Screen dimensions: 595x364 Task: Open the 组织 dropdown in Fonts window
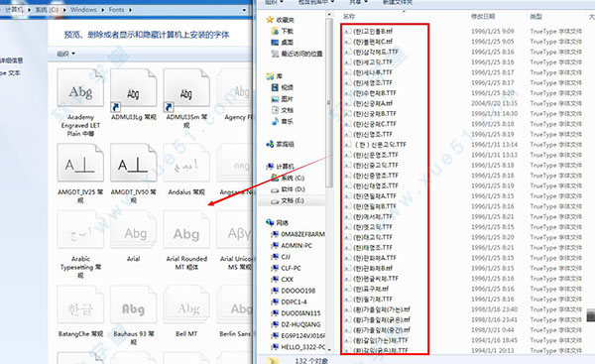[x=66, y=54]
